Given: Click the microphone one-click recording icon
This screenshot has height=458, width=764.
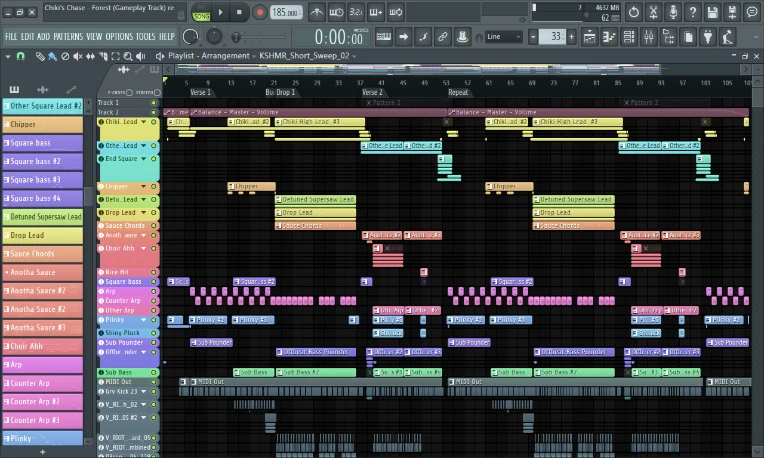Looking at the screenshot, I should point(673,12).
